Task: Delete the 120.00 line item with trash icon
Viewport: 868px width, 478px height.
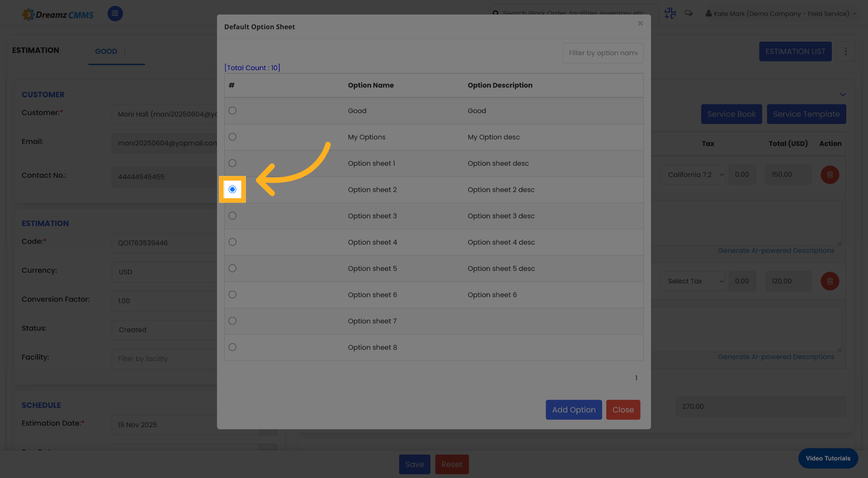Action: tap(830, 281)
